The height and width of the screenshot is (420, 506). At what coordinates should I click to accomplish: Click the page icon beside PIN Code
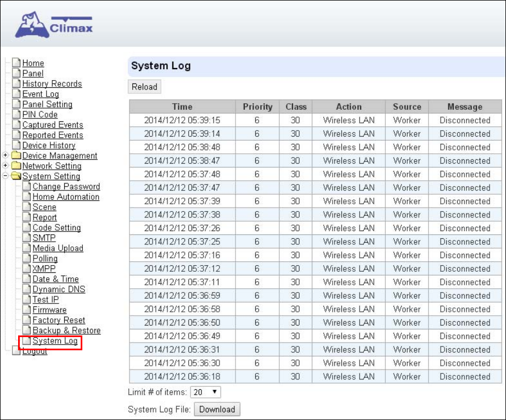pyautogui.click(x=16, y=114)
